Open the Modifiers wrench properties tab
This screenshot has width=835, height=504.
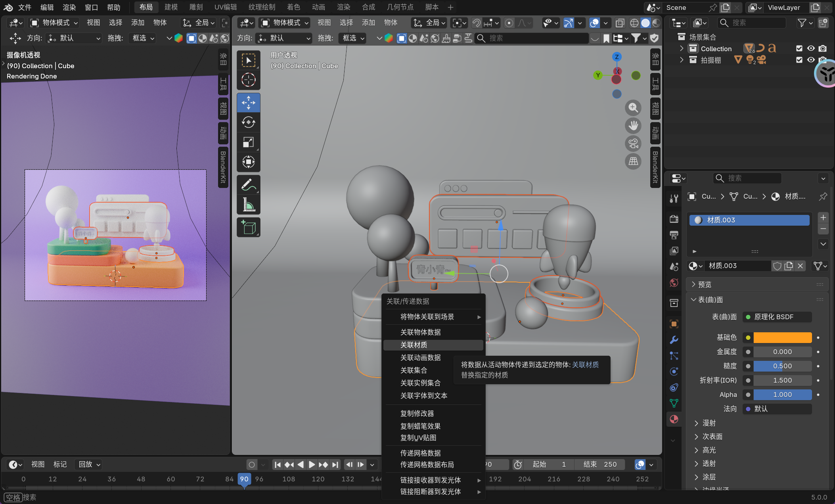(674, 340)
